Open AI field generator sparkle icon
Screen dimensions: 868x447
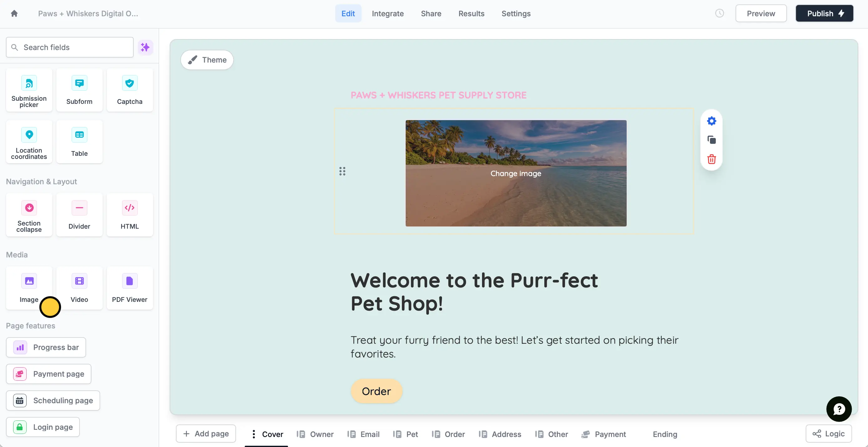pyautogui.click(x=145, y=47)
